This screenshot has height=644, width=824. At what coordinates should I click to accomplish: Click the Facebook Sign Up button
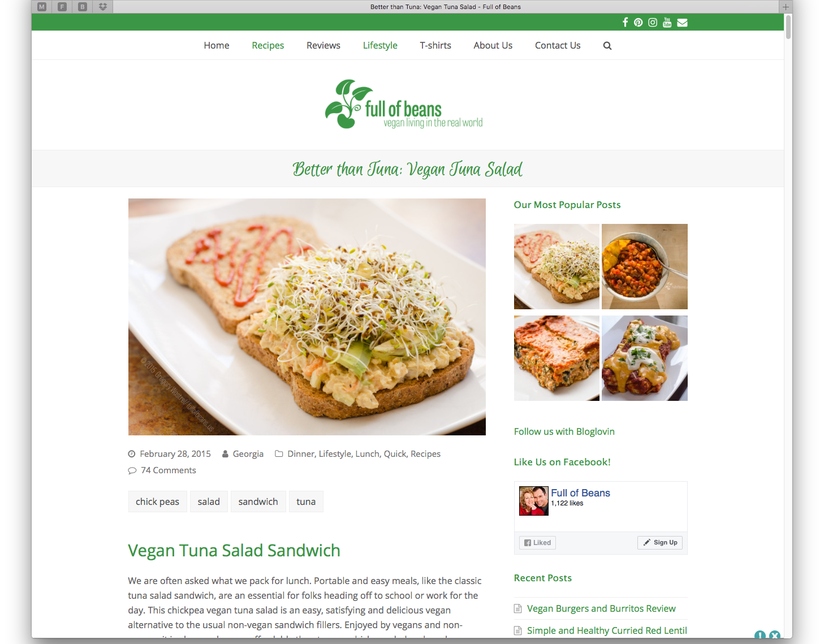(660, 542)
